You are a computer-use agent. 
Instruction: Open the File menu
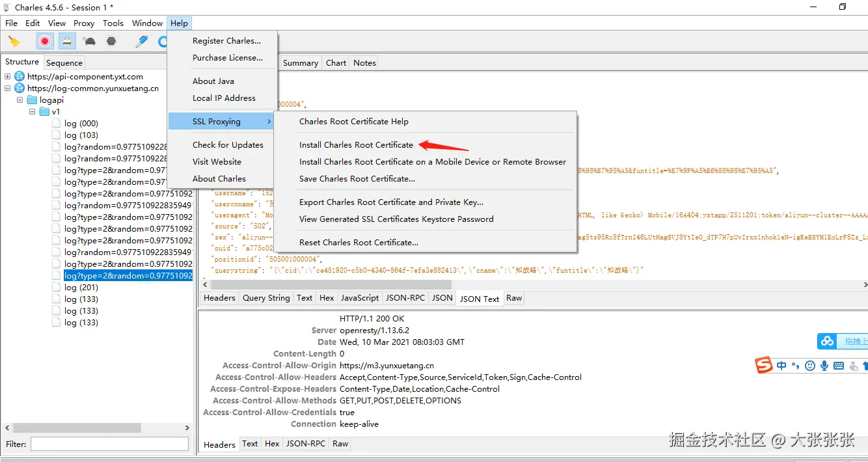pyautogui.click(x=11, y=23)
